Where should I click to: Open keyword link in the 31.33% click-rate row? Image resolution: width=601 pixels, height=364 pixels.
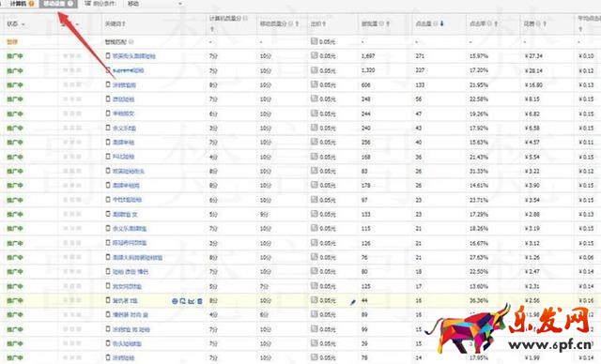coord(129,171)
